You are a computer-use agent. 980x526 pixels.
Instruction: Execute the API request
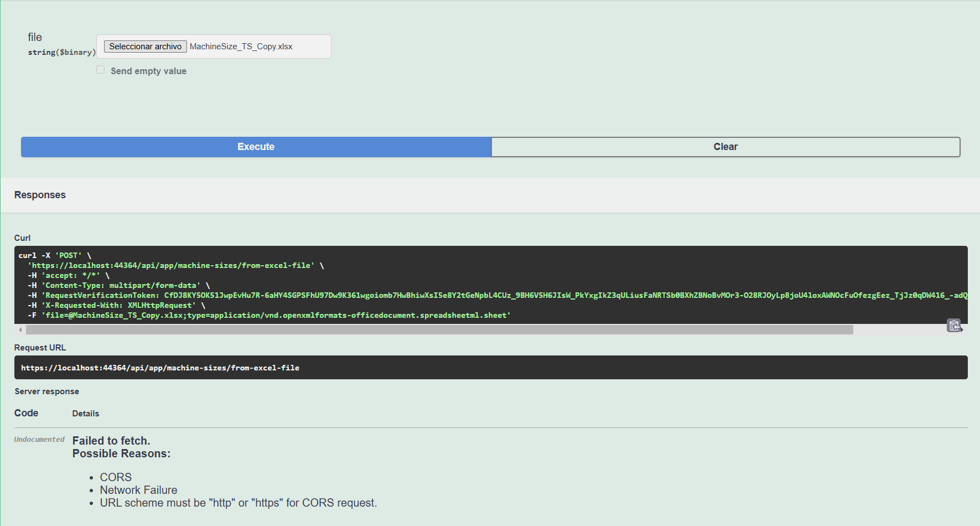click(256, 147)
